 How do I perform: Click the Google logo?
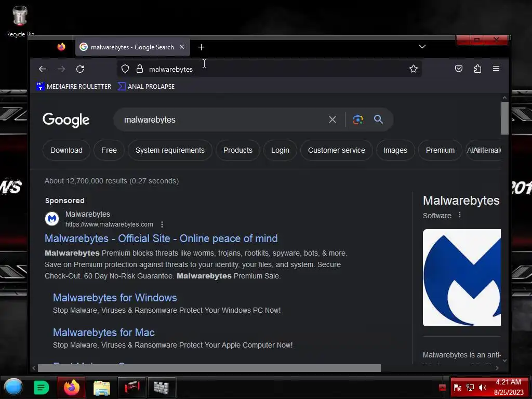tap(66, 120)
